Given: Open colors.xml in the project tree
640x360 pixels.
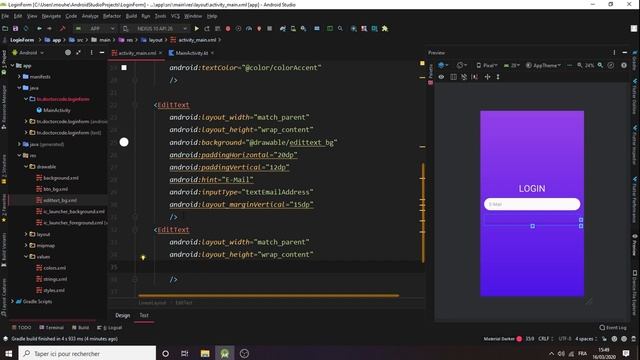Looking at the screenshot, I should [54, 268].
